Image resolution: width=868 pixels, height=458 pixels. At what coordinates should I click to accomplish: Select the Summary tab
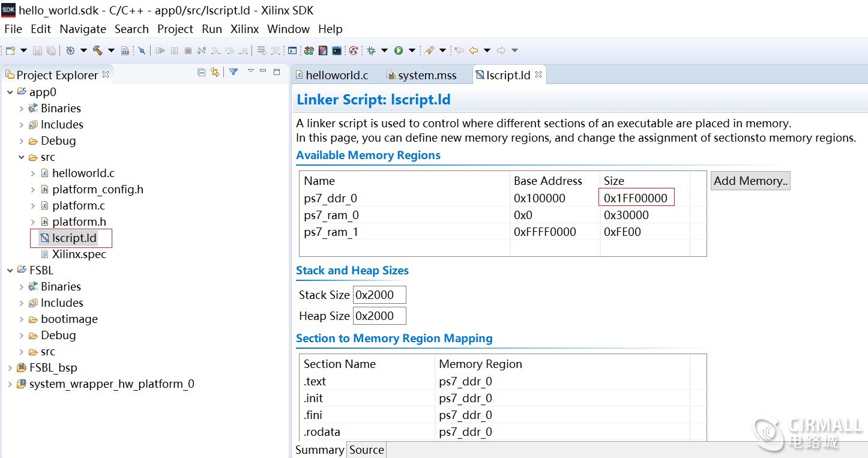(x=320, y=450)
